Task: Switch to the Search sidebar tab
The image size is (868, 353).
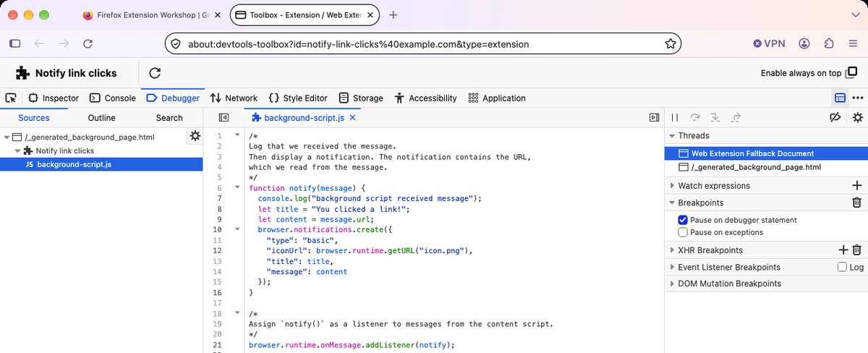Action: tap(169, 118)
